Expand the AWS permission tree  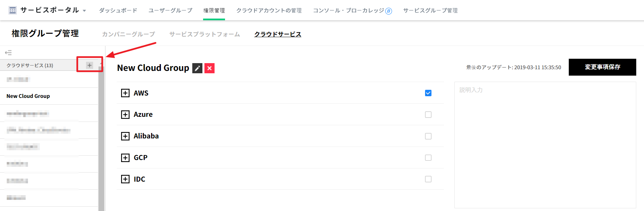125,93
